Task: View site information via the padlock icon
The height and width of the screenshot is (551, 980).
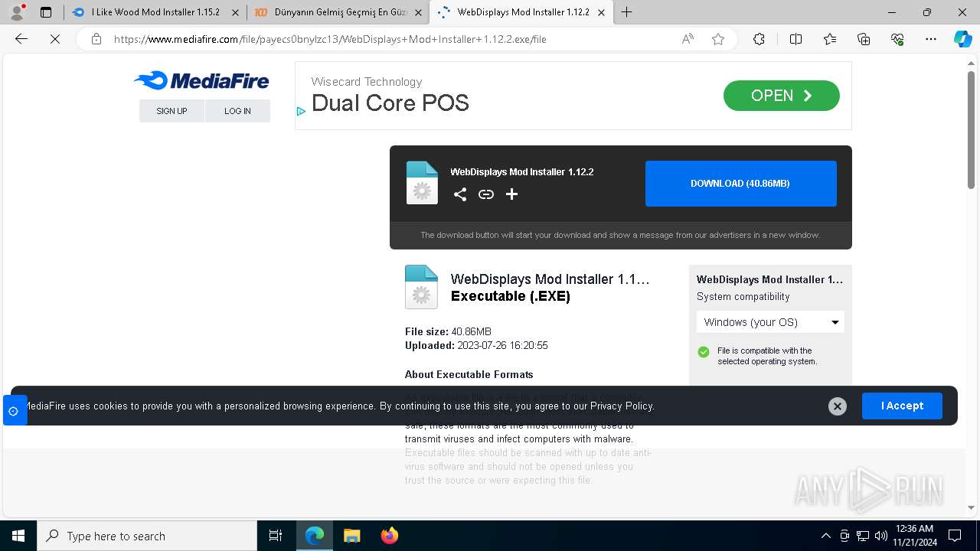Action: tap(96, 39)
